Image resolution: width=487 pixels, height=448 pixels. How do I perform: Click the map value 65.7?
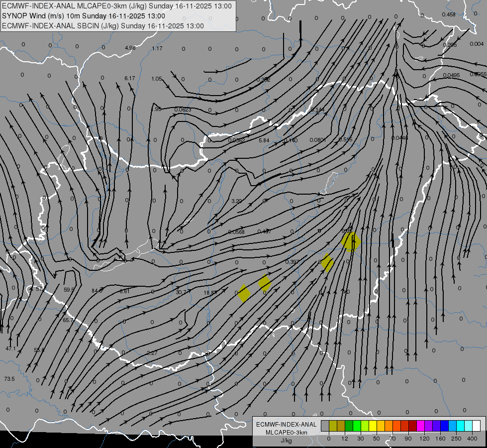coord(68,320)
